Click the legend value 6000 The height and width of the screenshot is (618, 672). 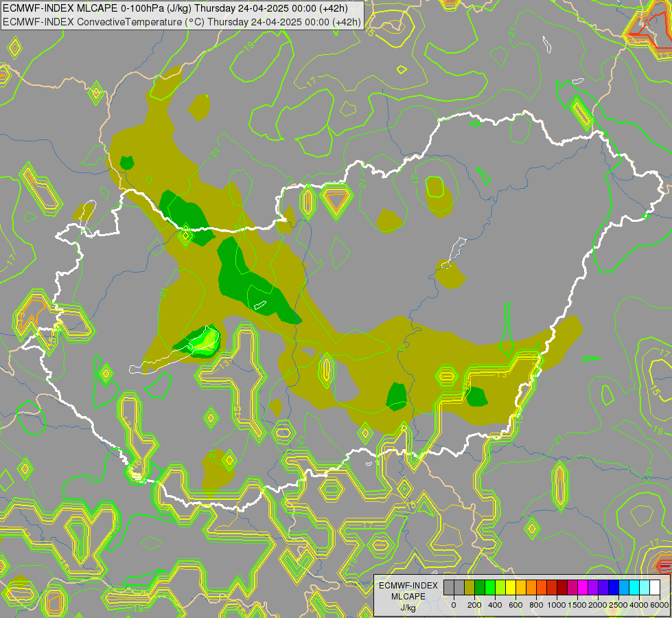pos(660,605)
